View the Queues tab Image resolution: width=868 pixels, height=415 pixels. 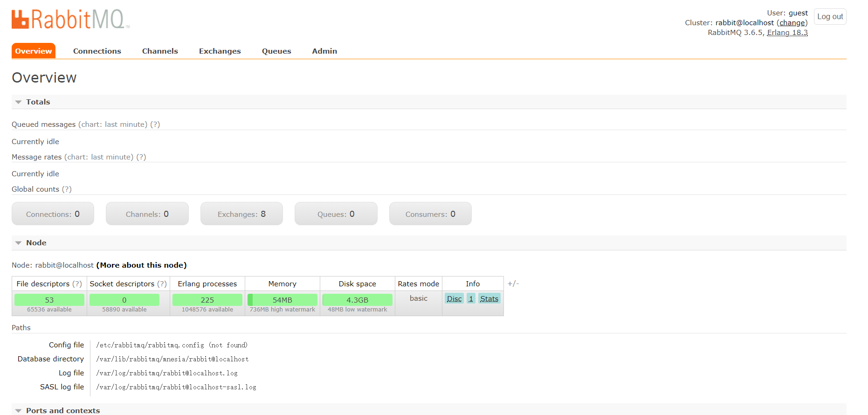tap(276, 51)
